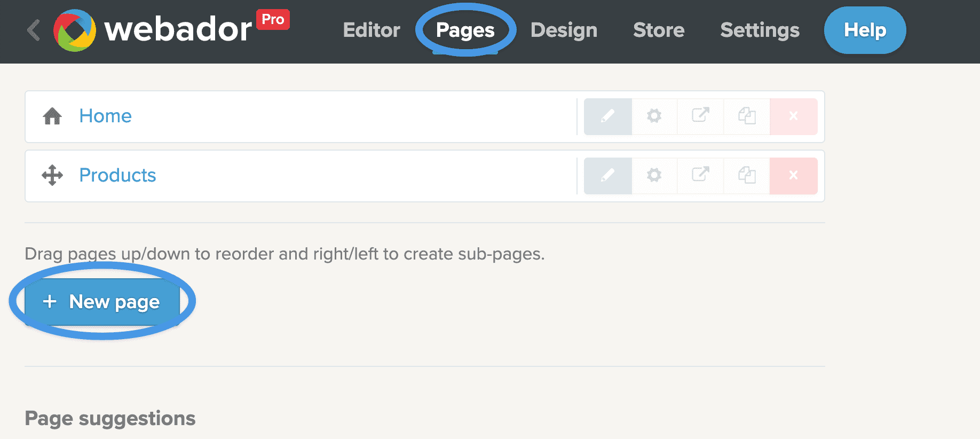Click the move handle icon beside Products

(x=52, y=175)
